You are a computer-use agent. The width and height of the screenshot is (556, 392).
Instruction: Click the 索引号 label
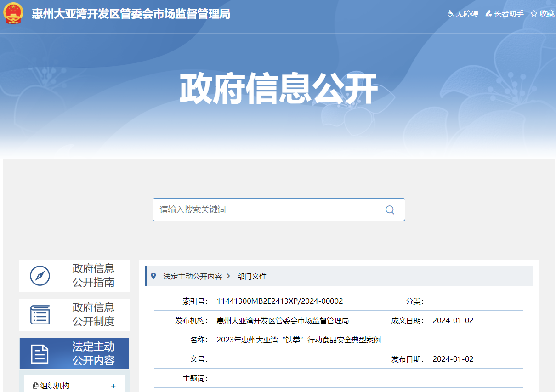[195, 301]
